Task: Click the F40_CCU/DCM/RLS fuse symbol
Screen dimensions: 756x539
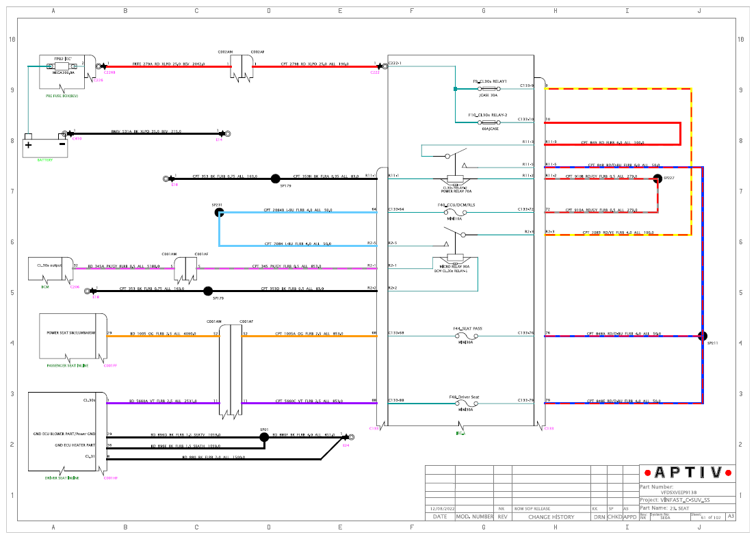Action: point(455,213)
